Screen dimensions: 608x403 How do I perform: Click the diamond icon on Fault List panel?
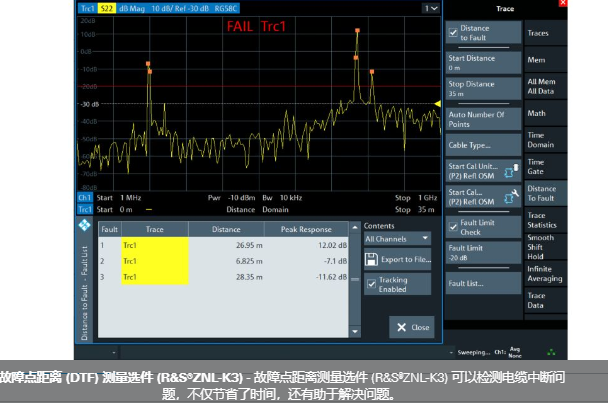click(x=84, y=225)
